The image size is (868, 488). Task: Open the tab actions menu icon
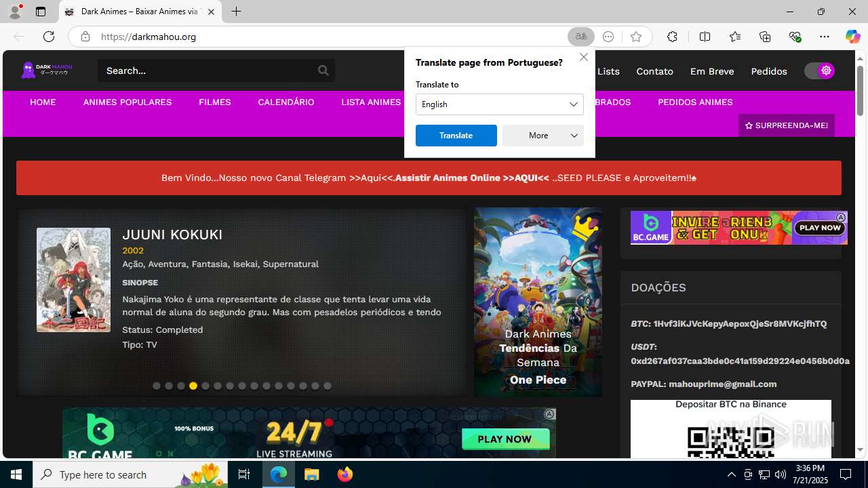tap(41, 12)
